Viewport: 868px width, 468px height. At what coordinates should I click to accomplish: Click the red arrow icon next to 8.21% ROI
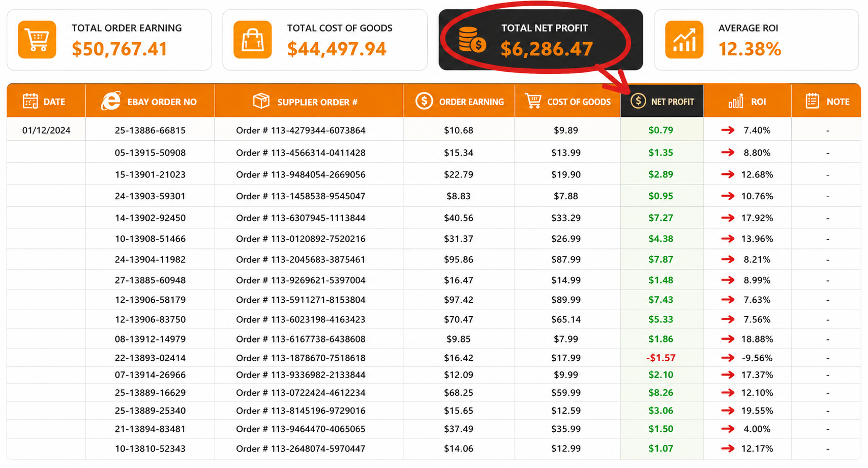coord(728,259)
